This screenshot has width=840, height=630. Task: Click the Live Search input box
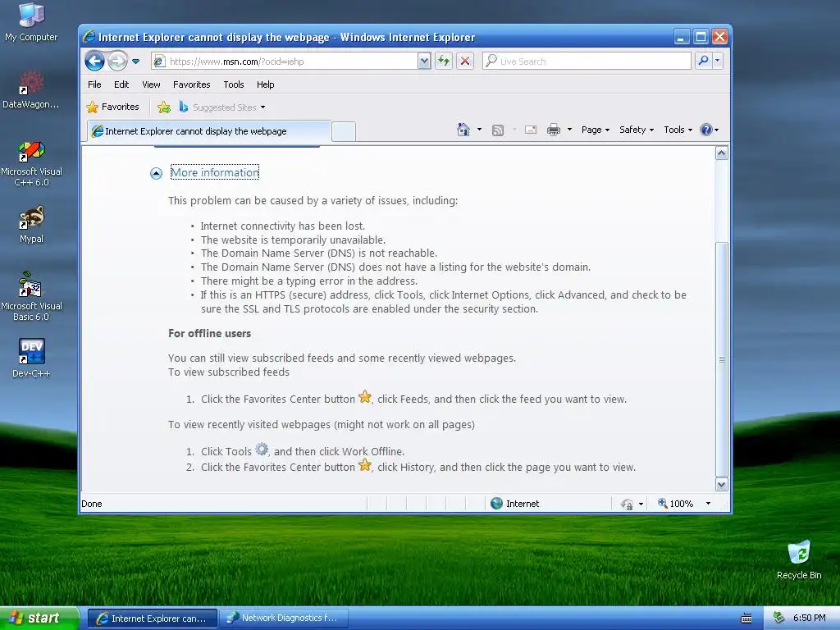pos(587,61)
